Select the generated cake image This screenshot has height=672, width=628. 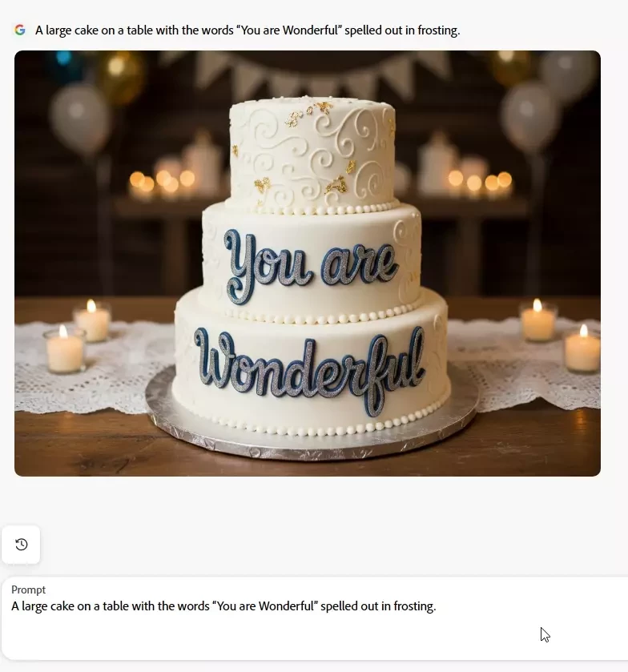click(x=308, y=264)
